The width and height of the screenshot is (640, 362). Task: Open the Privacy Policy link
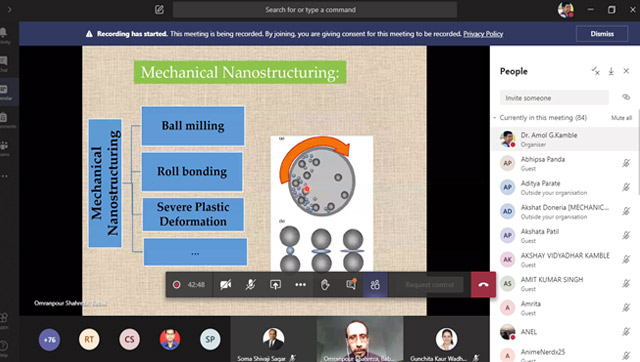(x=483, y=34)
